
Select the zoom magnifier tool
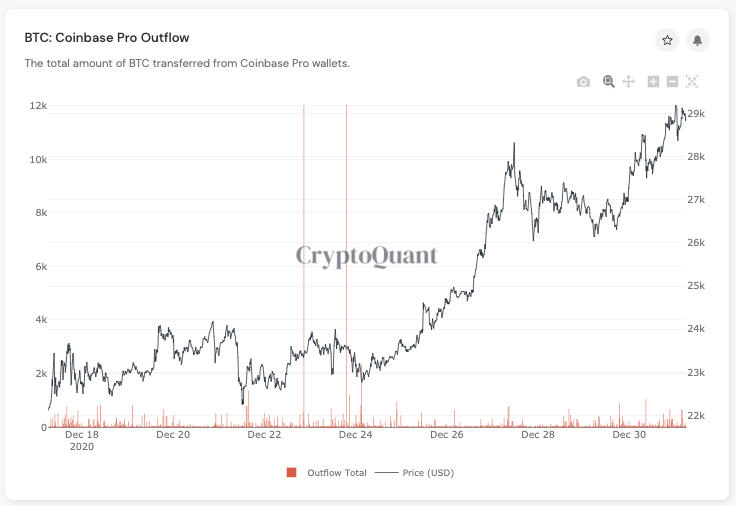pyautogui.click(x=608, y=82)
